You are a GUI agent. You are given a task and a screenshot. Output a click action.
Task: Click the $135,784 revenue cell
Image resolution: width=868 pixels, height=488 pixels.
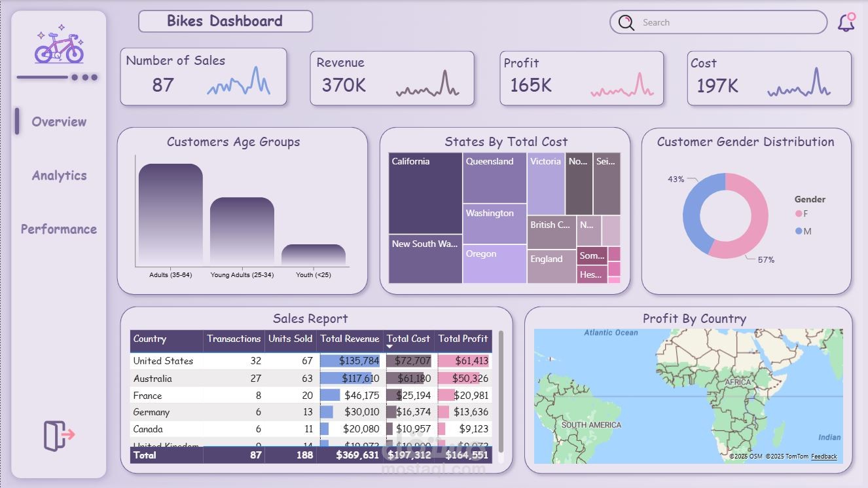tap(350, 361)
